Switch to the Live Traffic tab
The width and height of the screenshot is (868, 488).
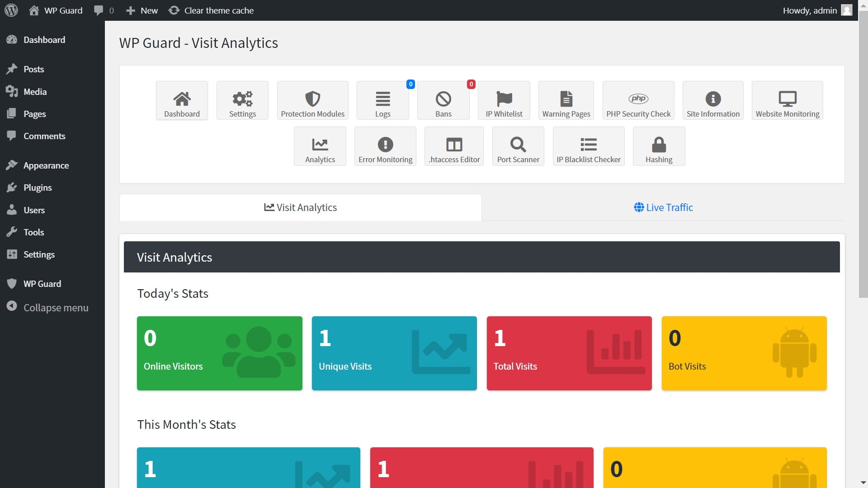click(x=663, y=207)
